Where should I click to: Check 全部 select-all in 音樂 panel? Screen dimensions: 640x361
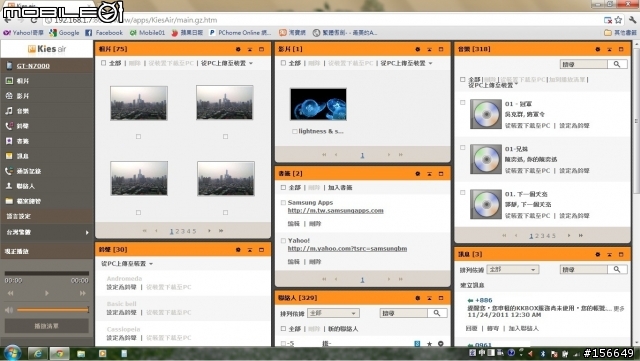pos(463,80)
